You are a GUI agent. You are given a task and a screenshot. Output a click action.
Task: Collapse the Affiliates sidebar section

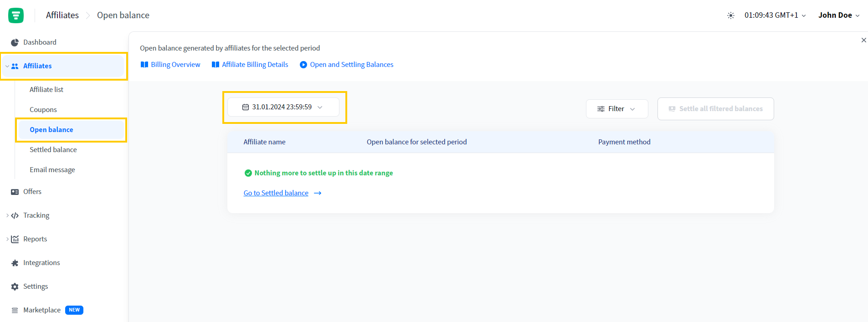(x=7, y=66)
